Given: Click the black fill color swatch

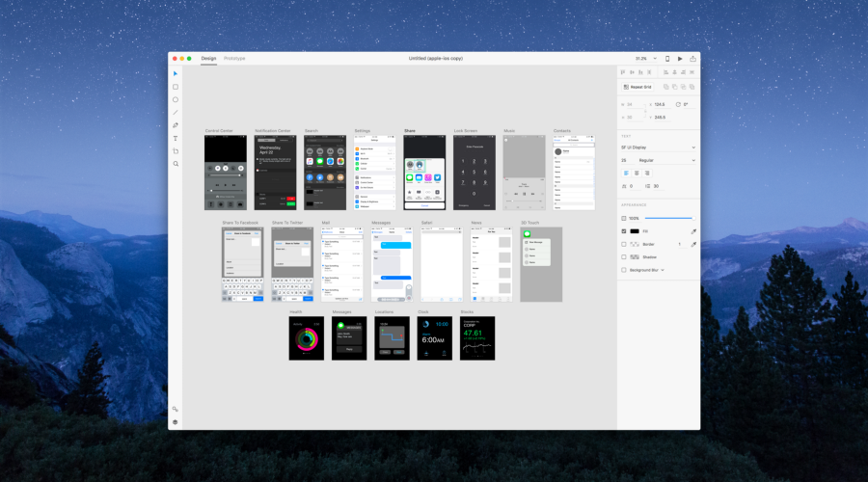Looking at the screenshot, I should 635,231.
